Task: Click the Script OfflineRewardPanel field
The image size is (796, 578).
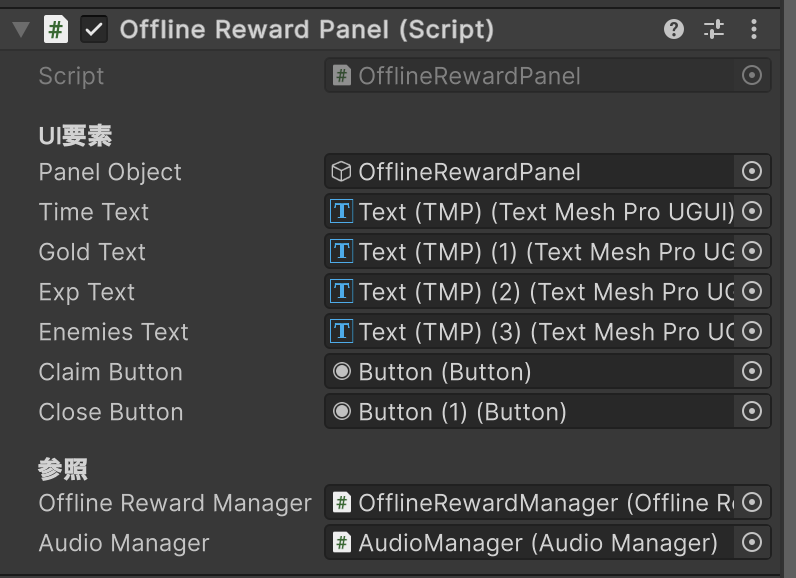Action: pos(530,76)
